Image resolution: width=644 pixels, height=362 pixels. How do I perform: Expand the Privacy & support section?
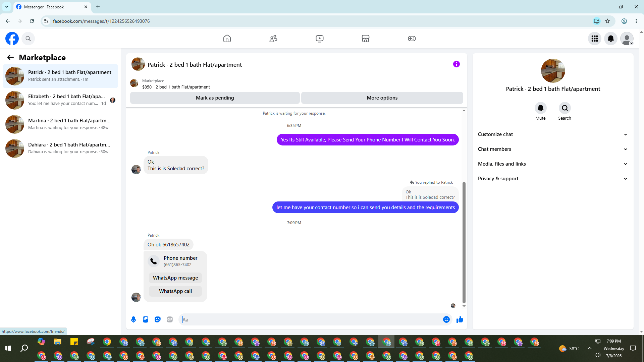[x=553, y=179]
